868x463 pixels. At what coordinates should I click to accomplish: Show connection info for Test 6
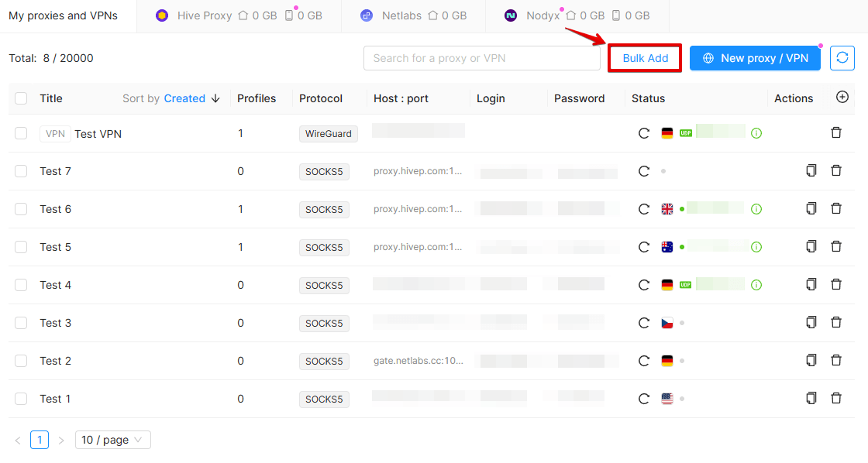click(756, 209)
